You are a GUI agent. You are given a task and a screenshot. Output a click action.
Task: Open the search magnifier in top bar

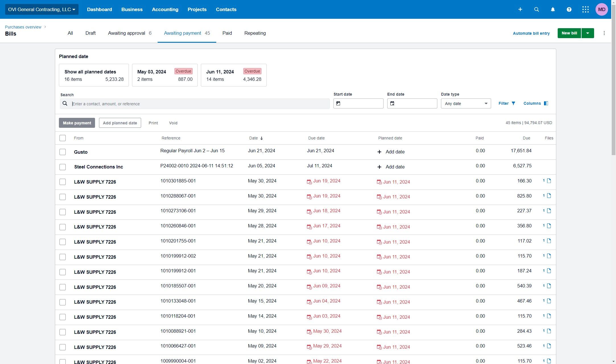(536, 9)
